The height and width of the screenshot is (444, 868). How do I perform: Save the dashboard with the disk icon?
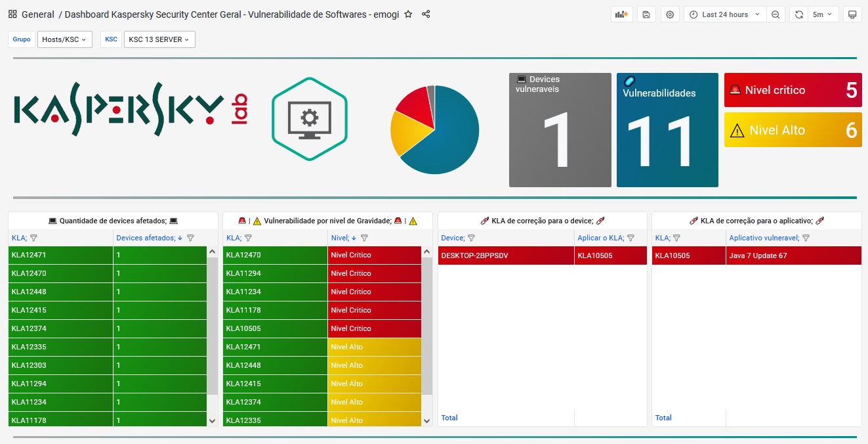coord(646,14)
